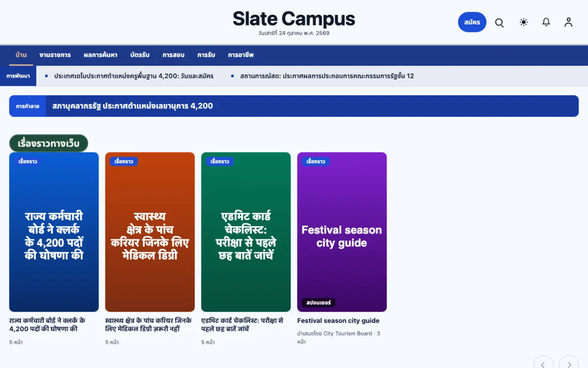The height and width of the screenshot is (368, 588).
Task: Go to the บัตรรับ menu item
Action: click(140, 55)
